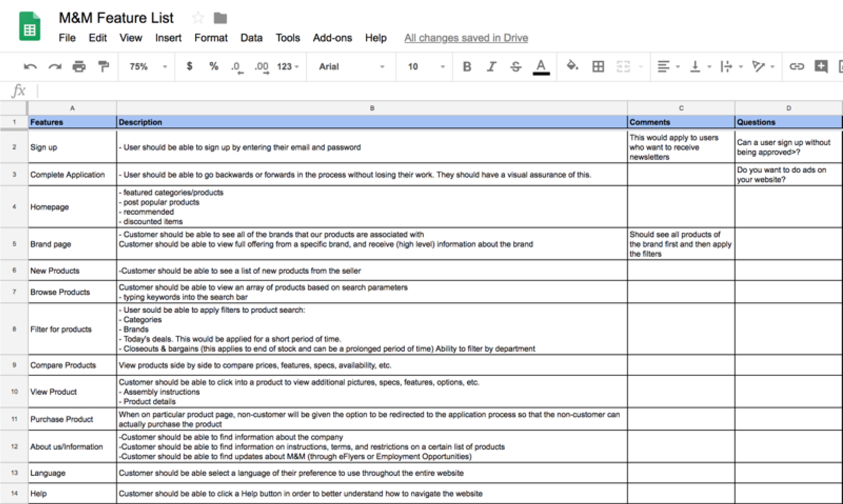Viewport: 843px width, 504px height.
Task: Toggle strikethrough formatting
Action: pyautogui.click(x=515, y=67)
